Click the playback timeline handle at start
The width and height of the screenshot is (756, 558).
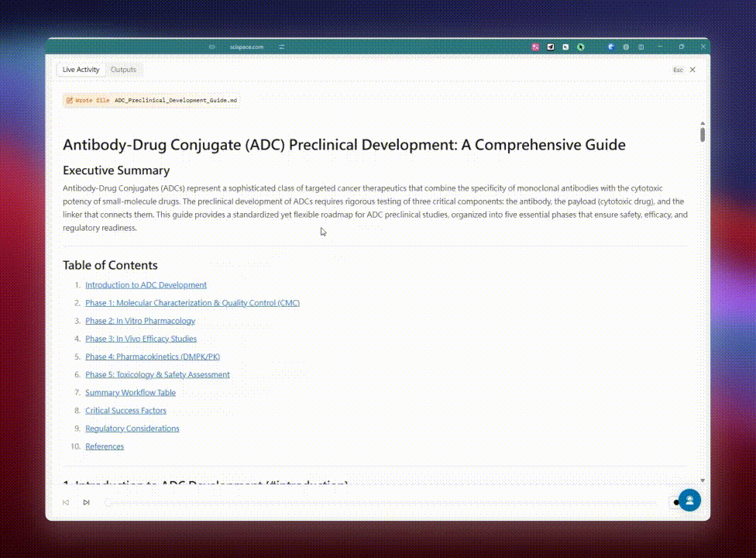pyautogui.click(x=108, y=502)
